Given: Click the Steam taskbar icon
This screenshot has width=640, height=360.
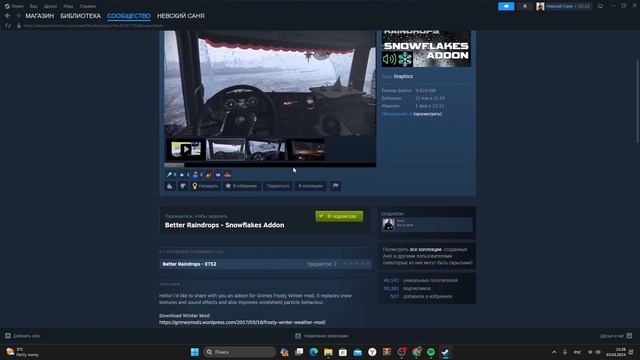Looking at the screenshot, I should tap(445, 352).
